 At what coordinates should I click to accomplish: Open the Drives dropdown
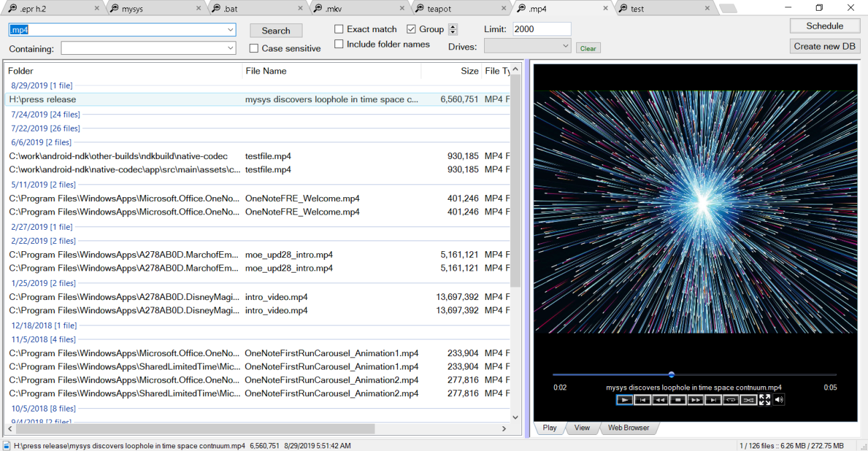point(566,46)
